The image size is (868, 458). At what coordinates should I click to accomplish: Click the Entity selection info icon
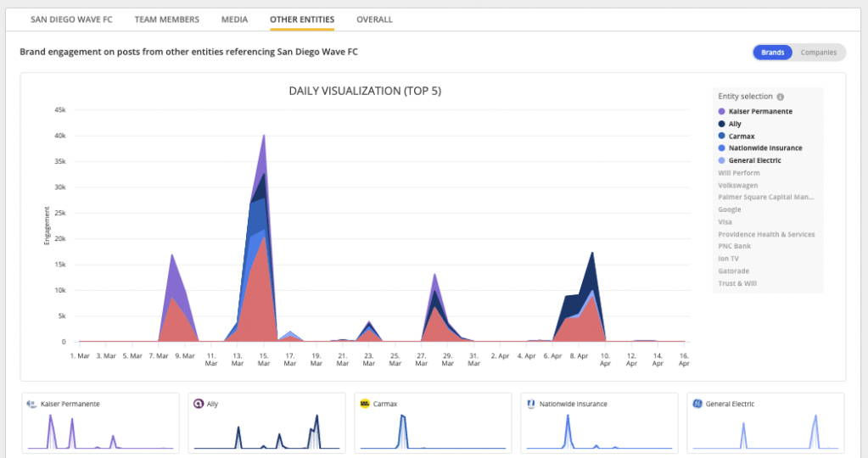point(780,97)
